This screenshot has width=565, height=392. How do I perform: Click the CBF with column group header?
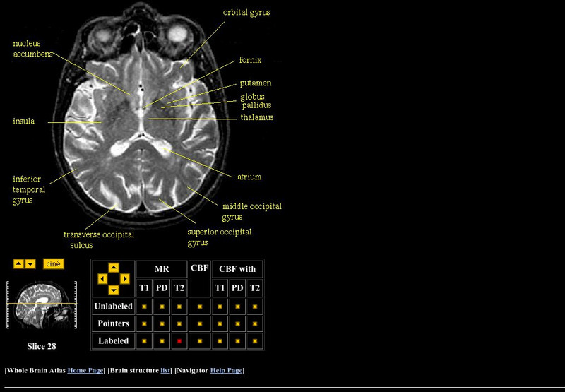(x=237, y=269)
